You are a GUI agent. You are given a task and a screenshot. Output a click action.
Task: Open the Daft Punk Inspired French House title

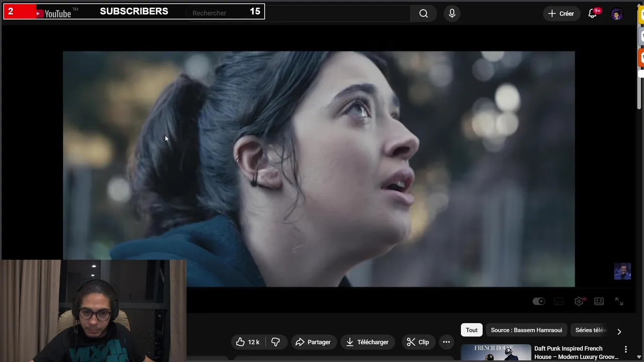tap(576, 352)
